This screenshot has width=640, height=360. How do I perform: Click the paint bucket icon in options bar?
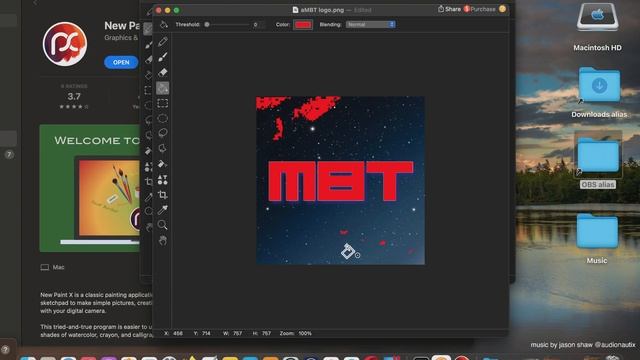point(164,24)
